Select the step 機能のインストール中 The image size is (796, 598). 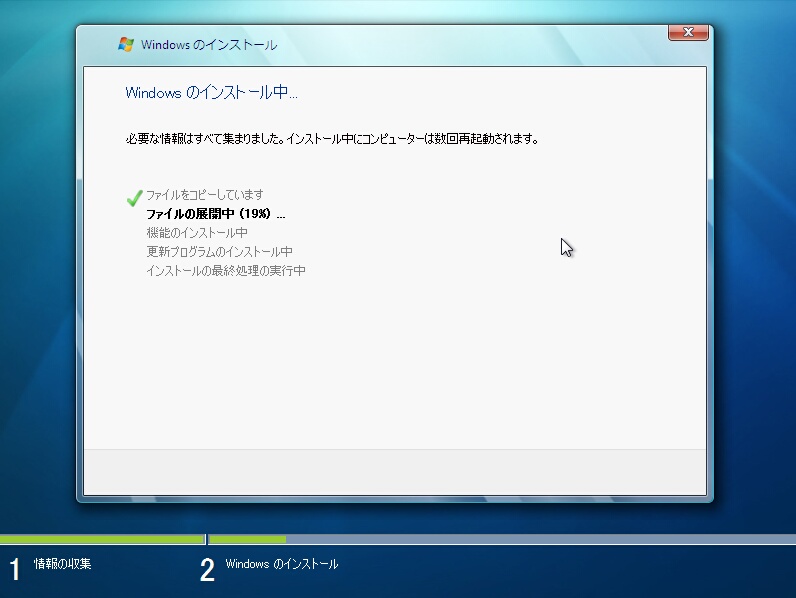pos(197,232)
